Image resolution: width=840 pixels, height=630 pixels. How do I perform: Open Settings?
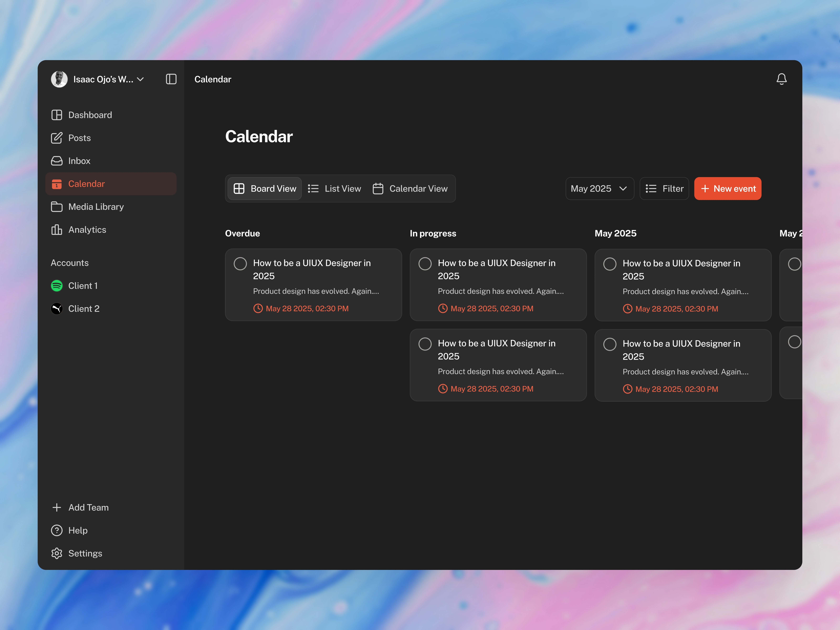(111, 553)
